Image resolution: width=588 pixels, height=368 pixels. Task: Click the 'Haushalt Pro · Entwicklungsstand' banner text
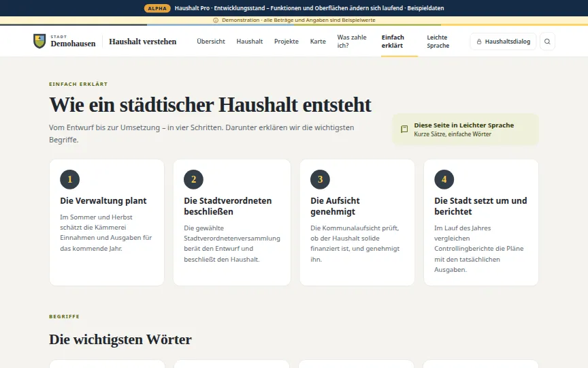[x=309, y=8]
